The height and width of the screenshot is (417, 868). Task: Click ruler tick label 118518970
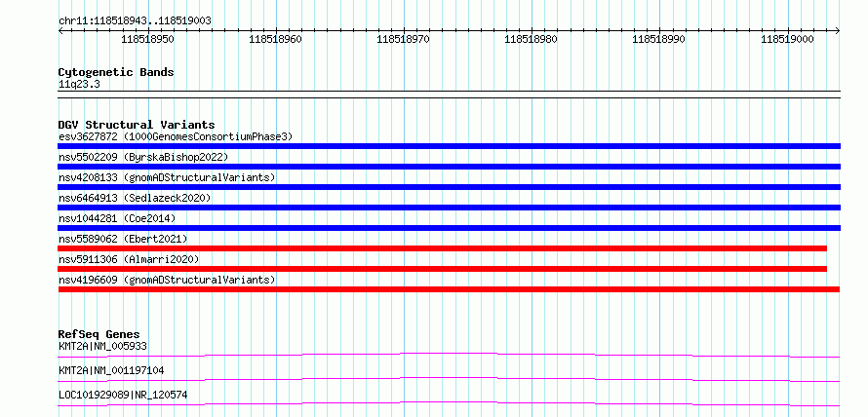point(403,39)
